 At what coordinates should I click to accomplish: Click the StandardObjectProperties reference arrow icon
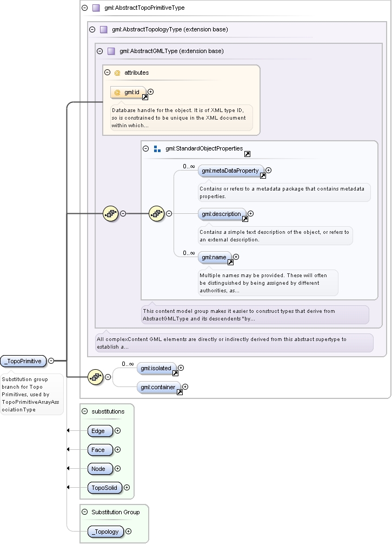point(247,154)
